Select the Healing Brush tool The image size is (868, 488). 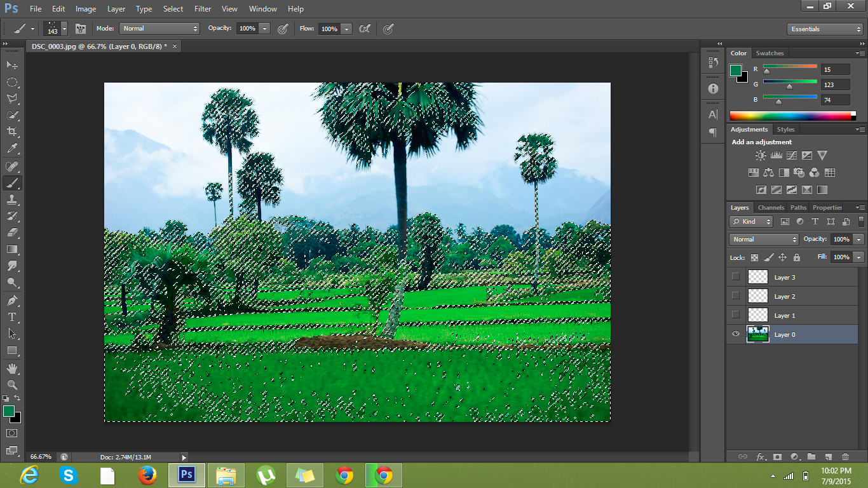(x=12, y=166)
